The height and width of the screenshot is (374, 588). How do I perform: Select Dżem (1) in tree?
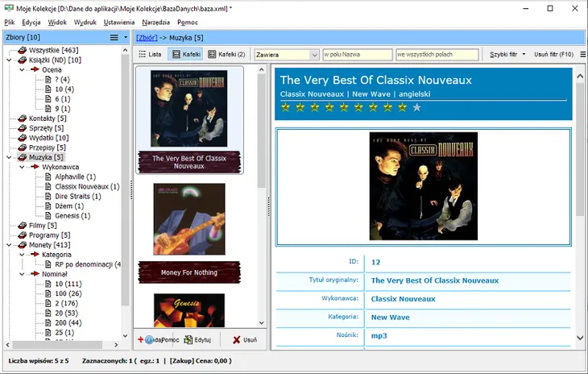click(69, 206)
